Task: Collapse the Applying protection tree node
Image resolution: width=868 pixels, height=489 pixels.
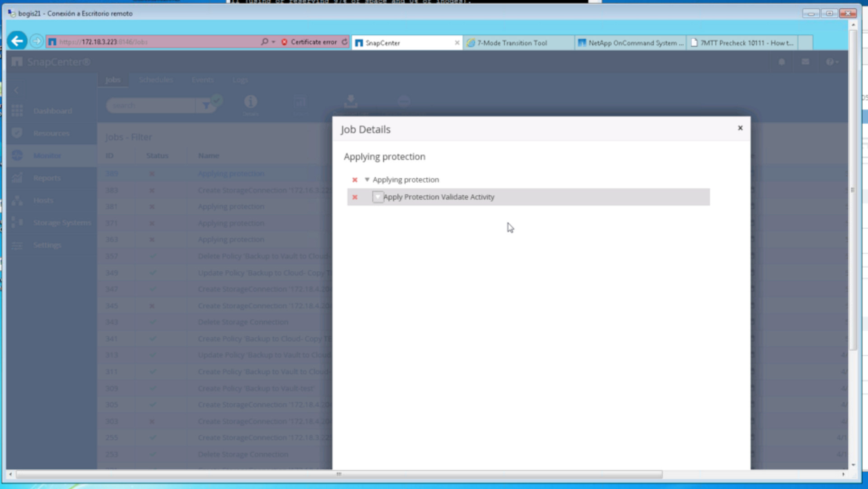Action: pos(367,180)
